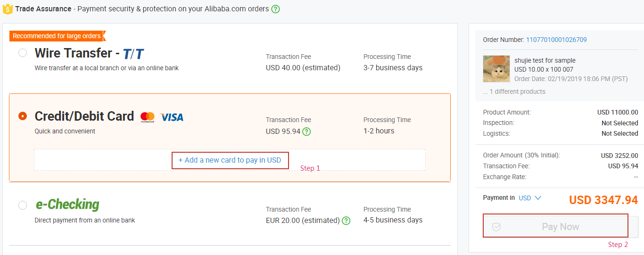The image size is (644, 255).
Task: Expand the Payment In USD currency dropdown
Action: pyautogui.click(x=530, y=198)
